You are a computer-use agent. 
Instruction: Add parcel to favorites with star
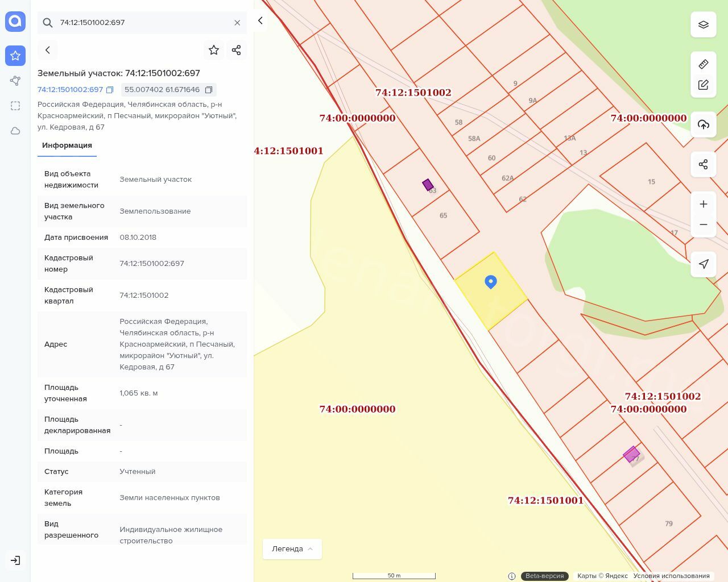[x=214, y=50]
